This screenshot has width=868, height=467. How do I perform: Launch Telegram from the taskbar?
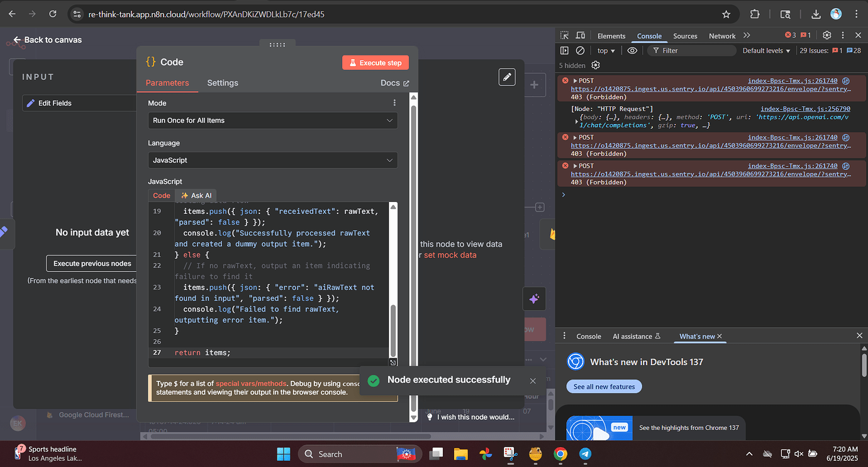[x=585, y=453]
